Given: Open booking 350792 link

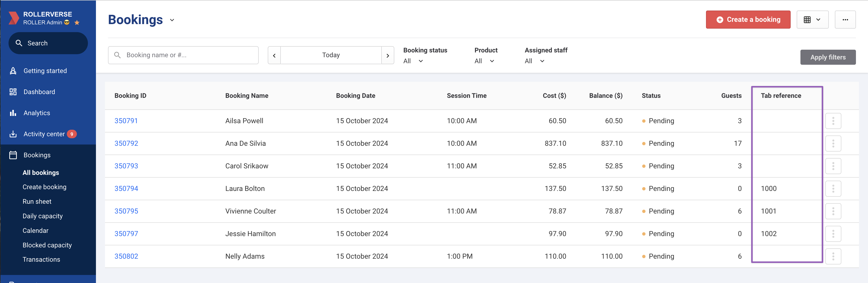Looking at the screenshot, I should tap(126, 143).
